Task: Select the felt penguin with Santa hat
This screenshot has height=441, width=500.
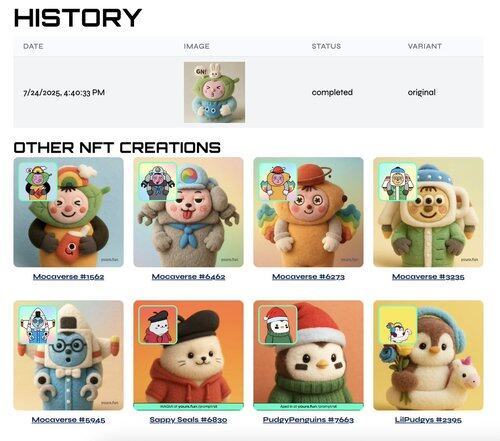Action: coord(308,355)
